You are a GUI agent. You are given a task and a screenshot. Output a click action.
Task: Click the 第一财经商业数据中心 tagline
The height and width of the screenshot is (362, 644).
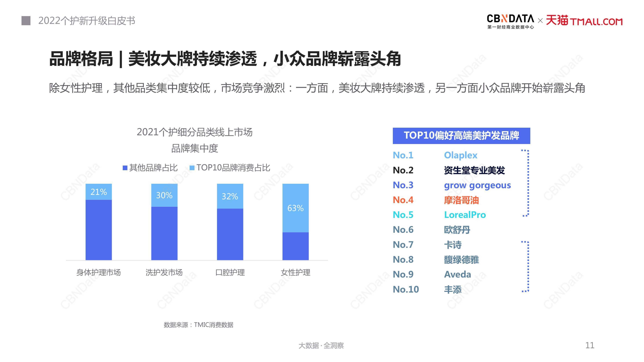510,27
